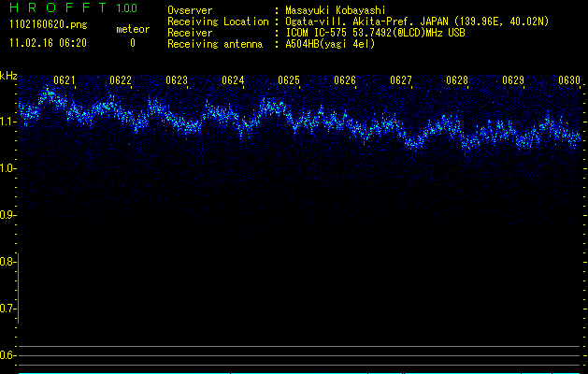Click the observer name Masayuki Kobayashi
Image resolution: width=588 pixels, height=374 pixels.
pyautogui.click(x=337, y=10)
